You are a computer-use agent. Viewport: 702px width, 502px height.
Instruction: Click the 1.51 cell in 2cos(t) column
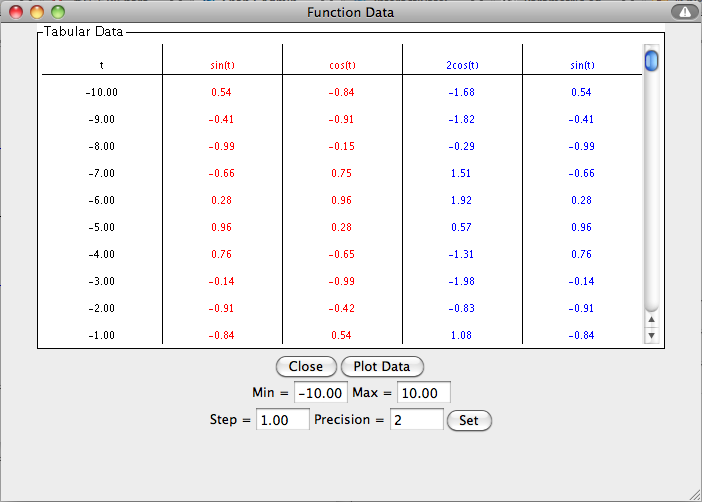[x=462, y=173]
